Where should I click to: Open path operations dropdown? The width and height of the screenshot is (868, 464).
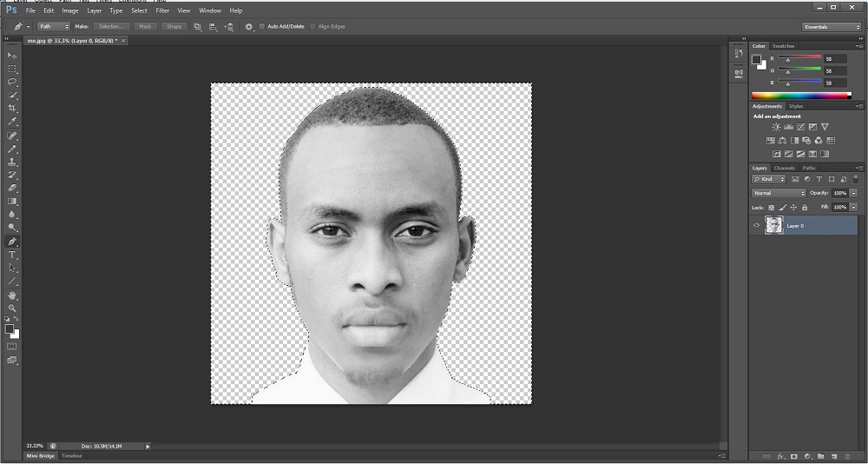(198, 27)
